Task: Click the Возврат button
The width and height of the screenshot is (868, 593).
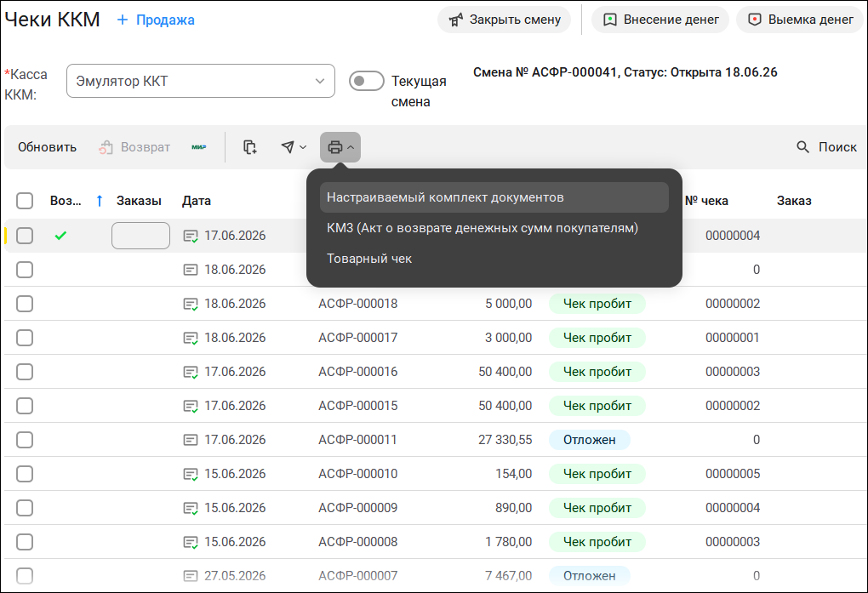Action: pos(134,147)
